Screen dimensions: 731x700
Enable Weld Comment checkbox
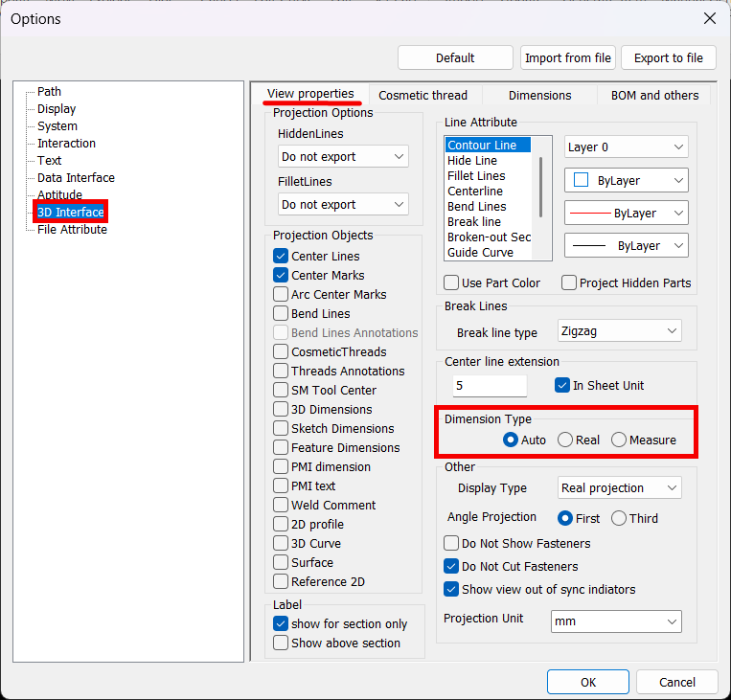[x=281, y=505]
